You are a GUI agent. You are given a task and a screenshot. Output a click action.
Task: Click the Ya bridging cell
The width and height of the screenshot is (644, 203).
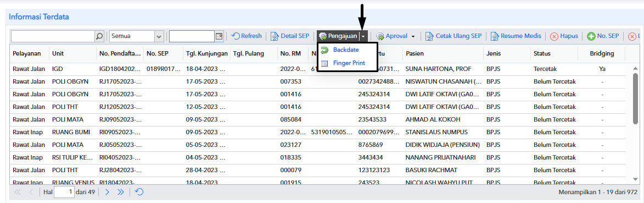(x=602, y=69)
